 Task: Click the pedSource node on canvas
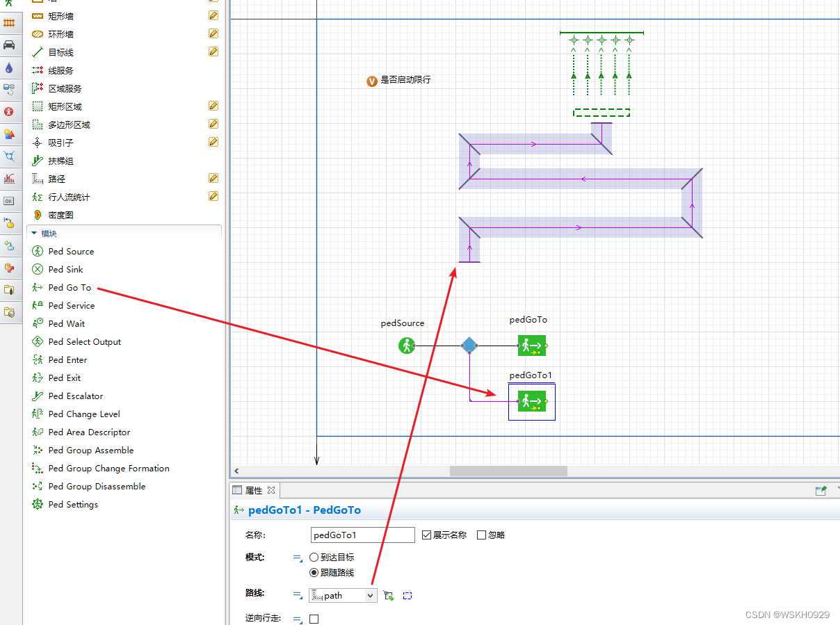[x=407, y=345]
